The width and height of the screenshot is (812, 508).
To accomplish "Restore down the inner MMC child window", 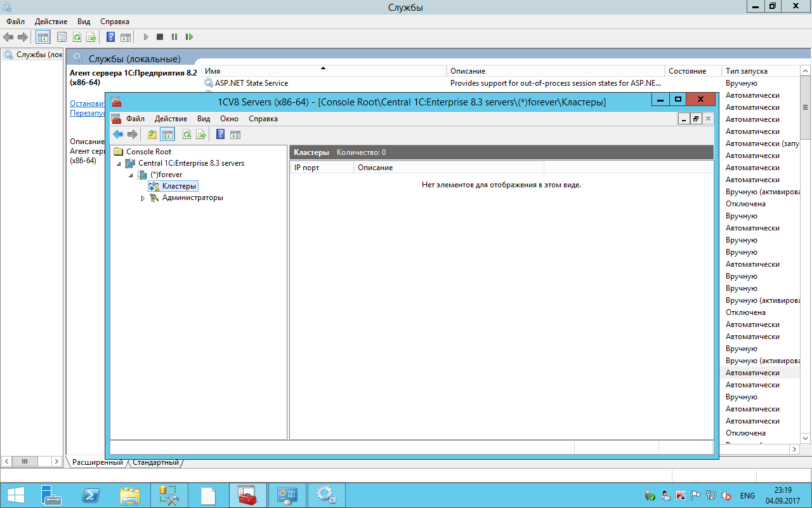I will [x=696, y=119].
